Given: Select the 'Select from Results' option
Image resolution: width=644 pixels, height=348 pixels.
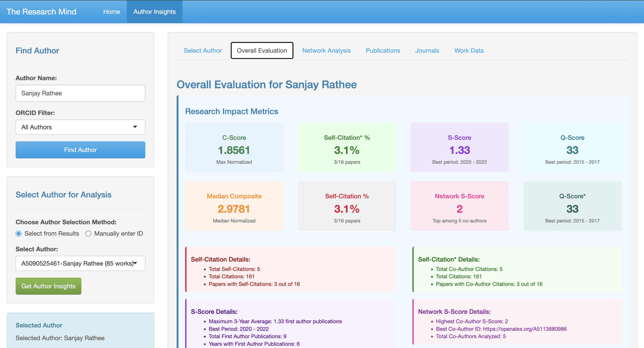Looking at the screenshot, I should (19, 233).
